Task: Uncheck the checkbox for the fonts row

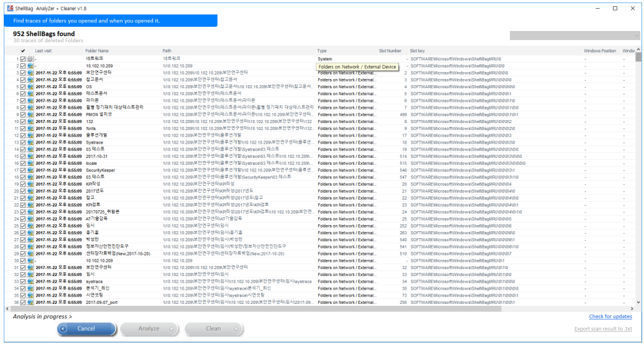Action: 23,129
